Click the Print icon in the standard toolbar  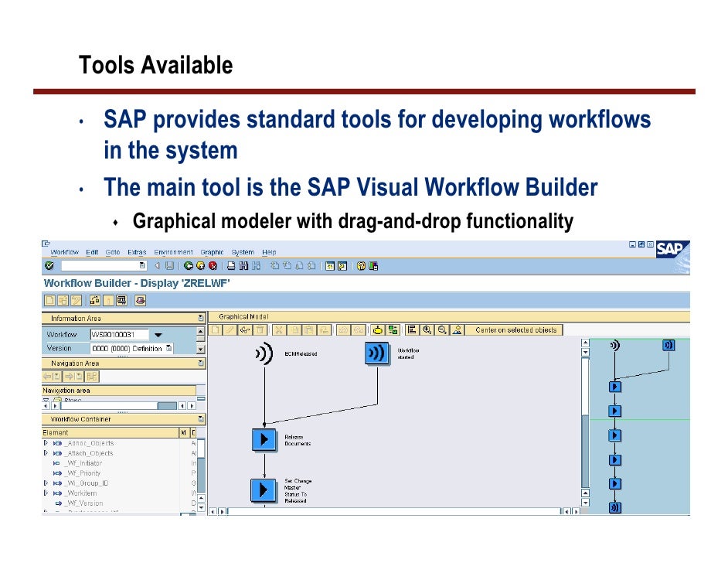coord(231,266)
